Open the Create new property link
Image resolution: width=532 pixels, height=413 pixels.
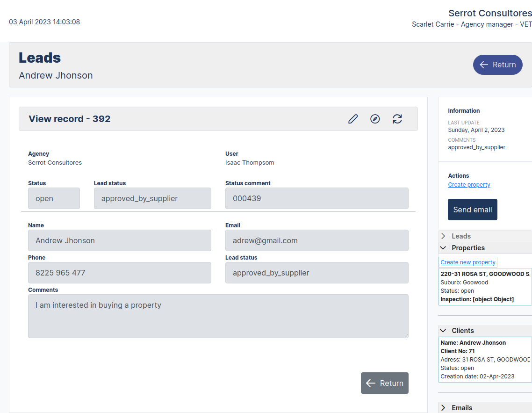[x=468, y=262]
